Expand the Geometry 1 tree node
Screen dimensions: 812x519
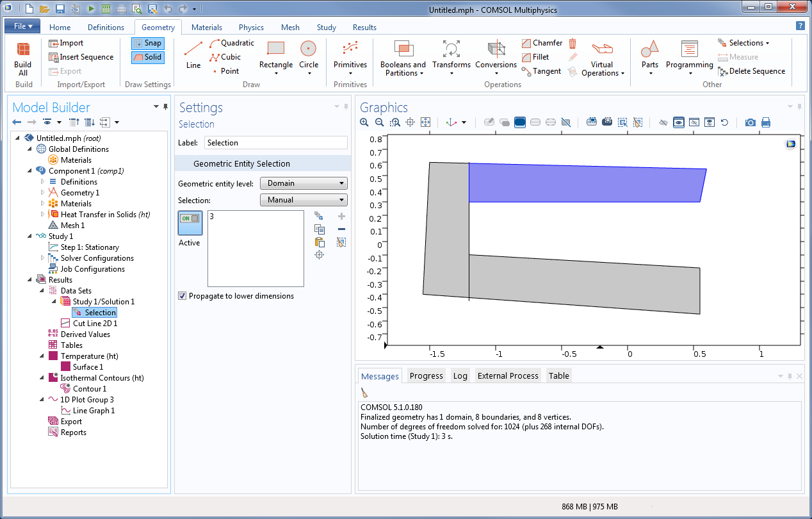(x=43, y=193)
